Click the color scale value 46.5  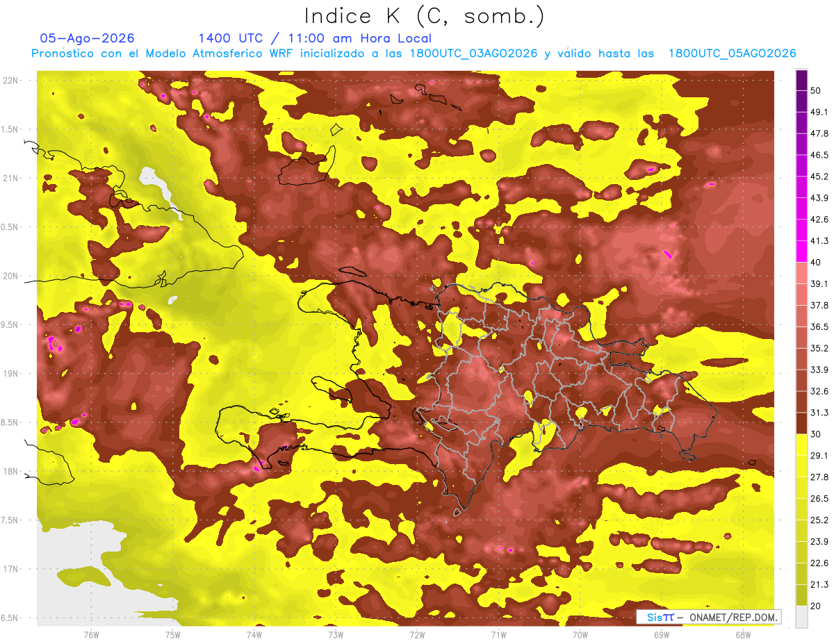click(x=819, y=156)
